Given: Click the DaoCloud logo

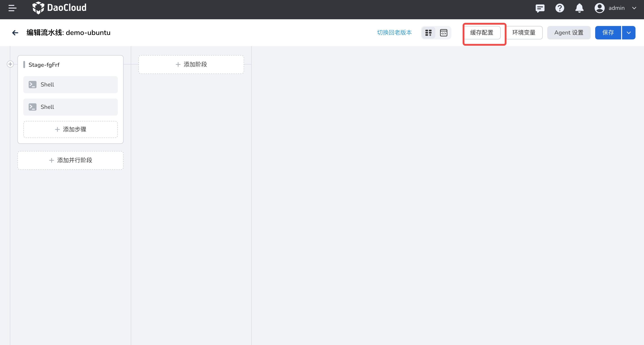Looking at the screenshot, I should click(x=59, y=8).
